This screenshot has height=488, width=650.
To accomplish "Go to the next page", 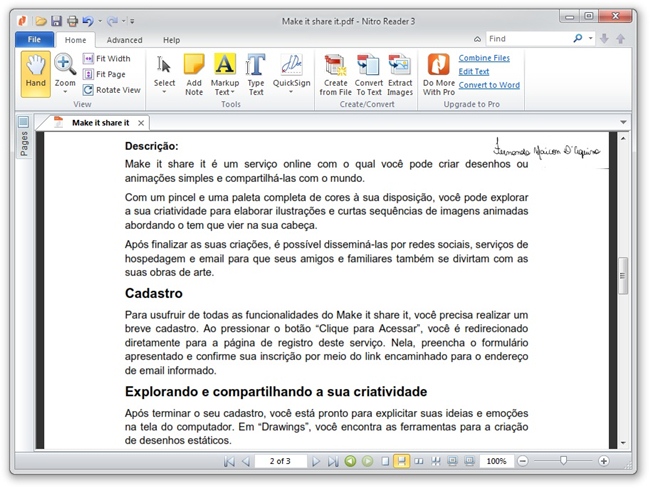I will tap(316, 461).
